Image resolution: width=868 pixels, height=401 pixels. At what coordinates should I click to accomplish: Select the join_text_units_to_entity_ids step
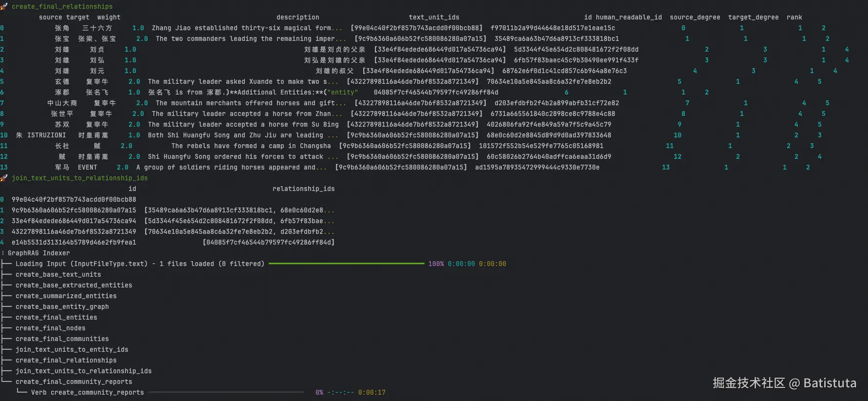coord(72,349)
